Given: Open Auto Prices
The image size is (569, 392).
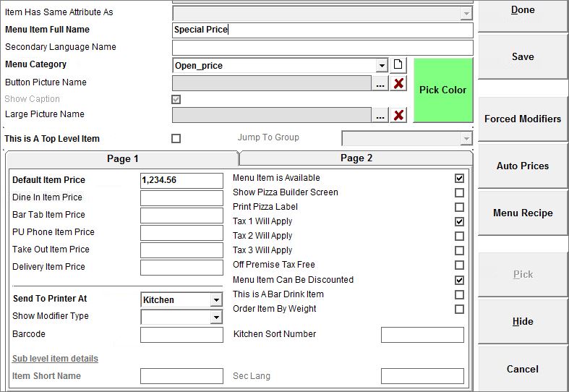Looking at the screenshot, I should [523, 166].
